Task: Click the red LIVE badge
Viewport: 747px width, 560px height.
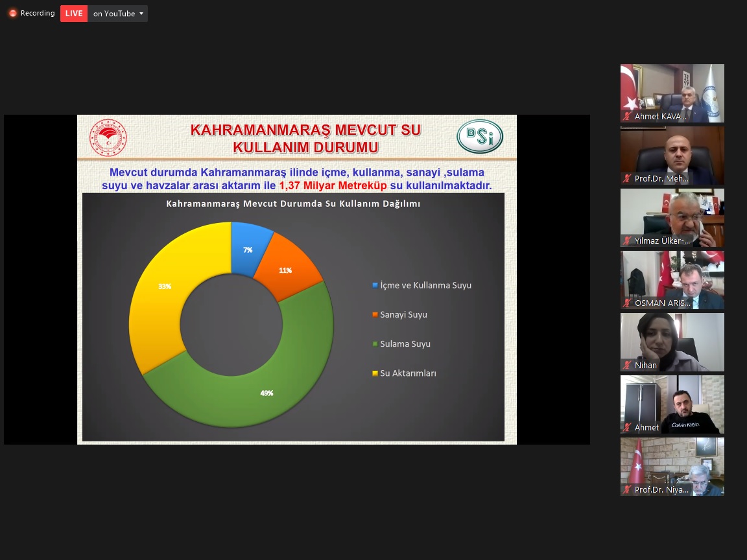Action: [73, 14]
